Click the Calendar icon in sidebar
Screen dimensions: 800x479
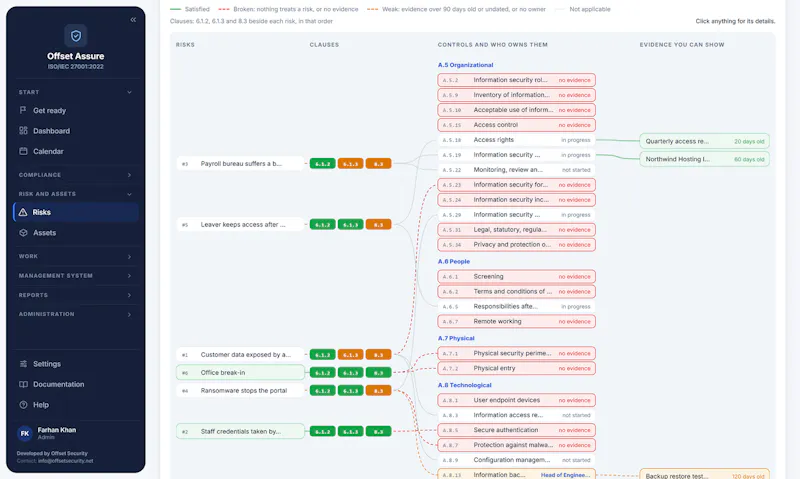[x=23, y=151]
